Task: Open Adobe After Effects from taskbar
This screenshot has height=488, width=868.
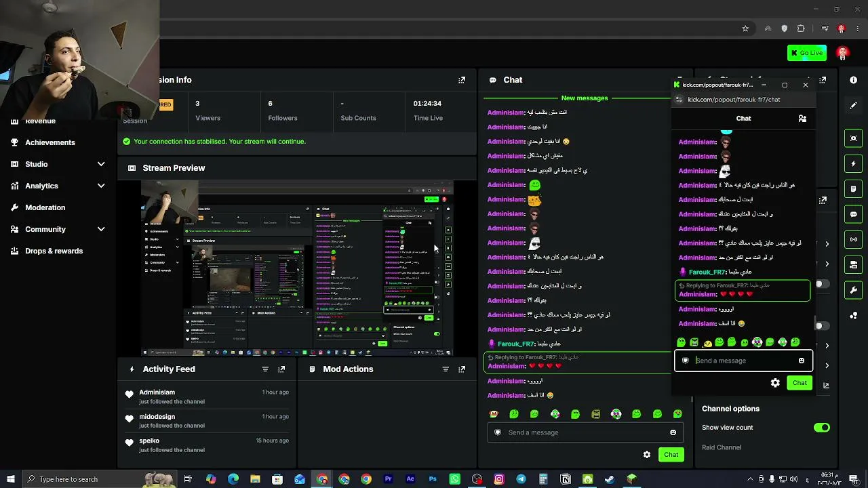Action: pyautogui.click(x=410, y=479)
